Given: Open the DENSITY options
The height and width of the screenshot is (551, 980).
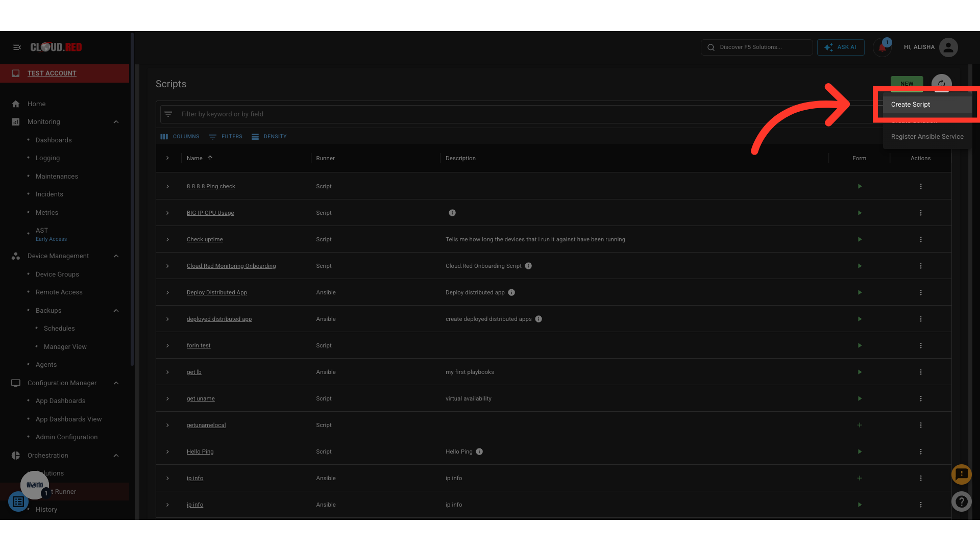Looking at the screenshot, I should pos(269,137).
